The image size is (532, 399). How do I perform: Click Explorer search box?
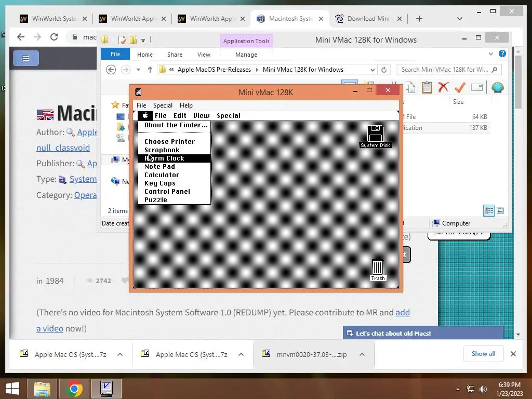449,70
